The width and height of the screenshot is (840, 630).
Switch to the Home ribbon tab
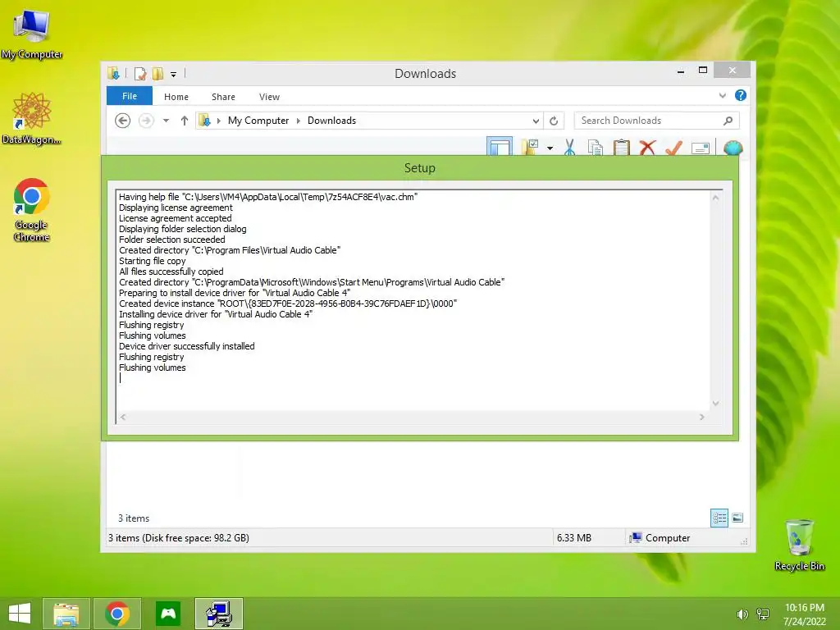pos(176,97)
